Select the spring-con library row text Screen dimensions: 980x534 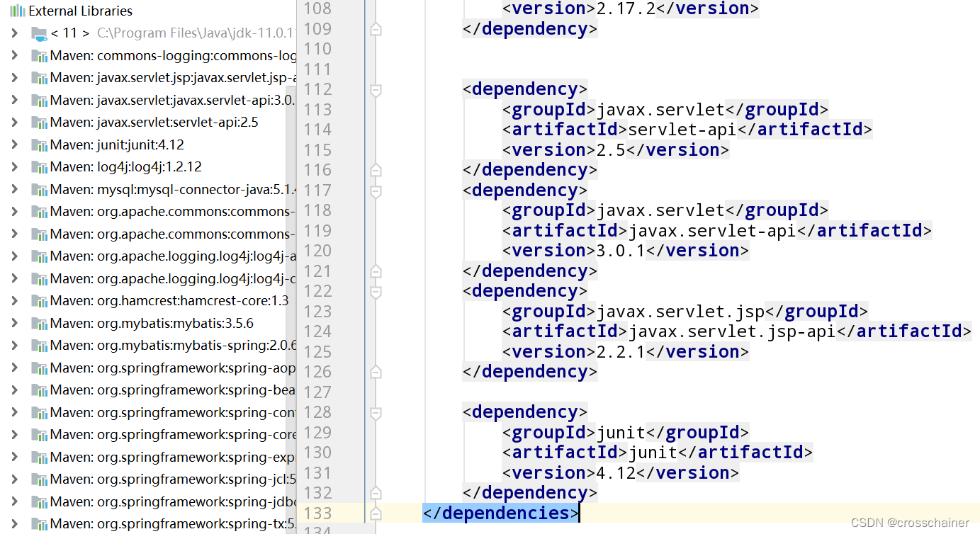coord(172,413)
